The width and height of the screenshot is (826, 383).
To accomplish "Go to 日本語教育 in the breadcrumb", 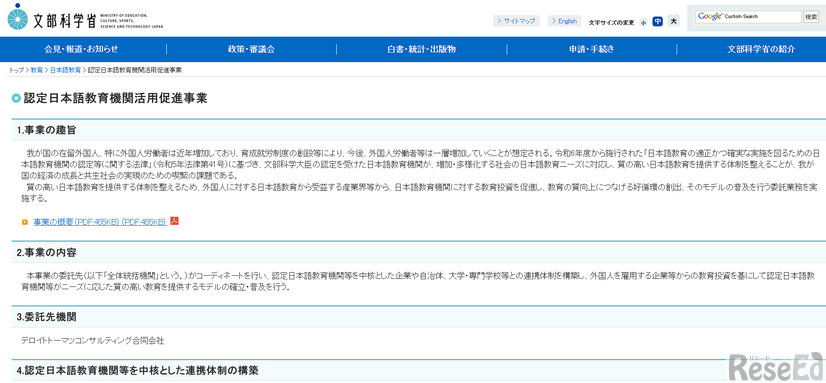I will tap(65, 70).
